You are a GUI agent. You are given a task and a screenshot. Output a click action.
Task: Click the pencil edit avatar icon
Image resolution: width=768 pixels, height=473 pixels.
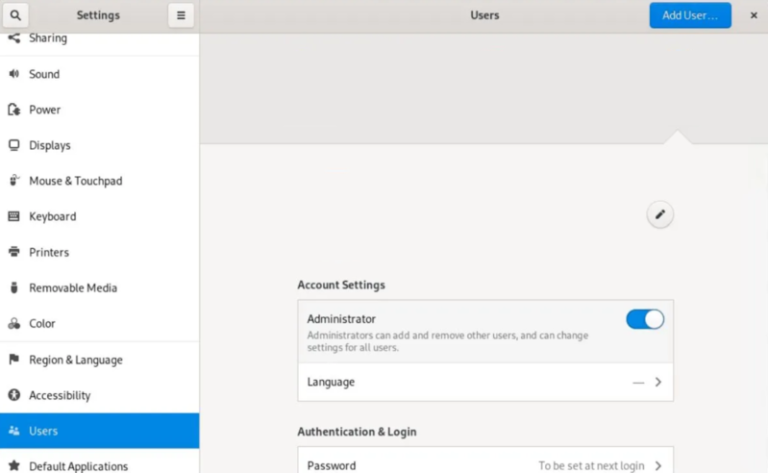pos(660,215)
